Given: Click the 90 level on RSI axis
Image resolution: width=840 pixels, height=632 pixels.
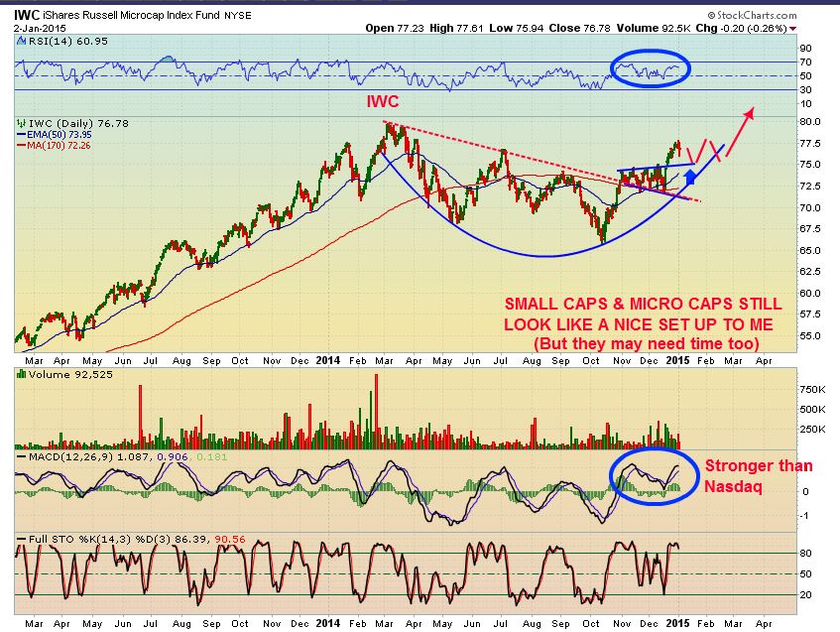Looking at the screenshot, I should [x=805, y=48].
